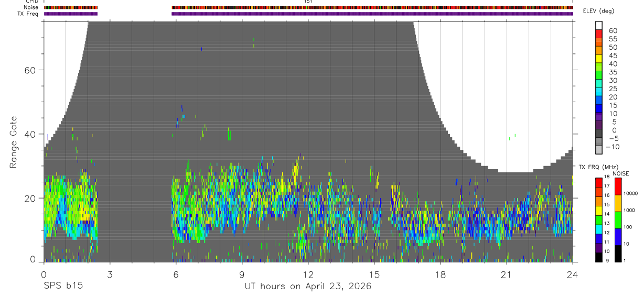Click the 'Noise' strip label at top left
Image resolution: width=644 pixels, height=297 pixels.
[31, 8]
